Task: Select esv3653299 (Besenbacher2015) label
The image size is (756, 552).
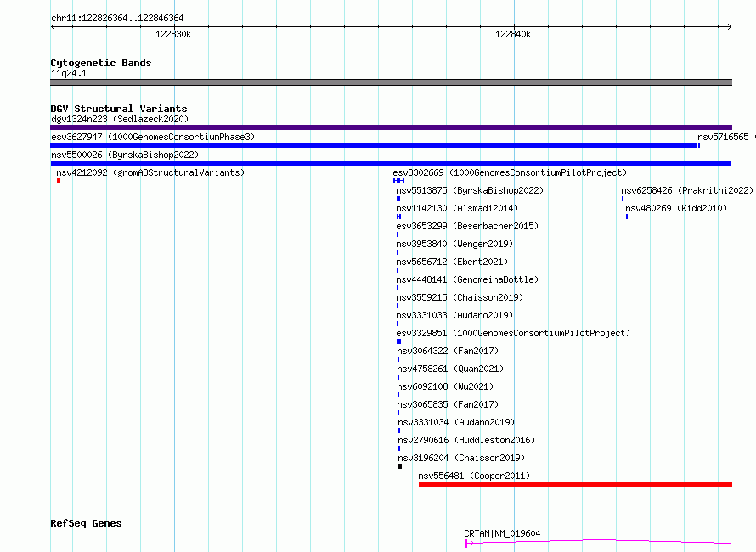Action: (x=467, y=226)
